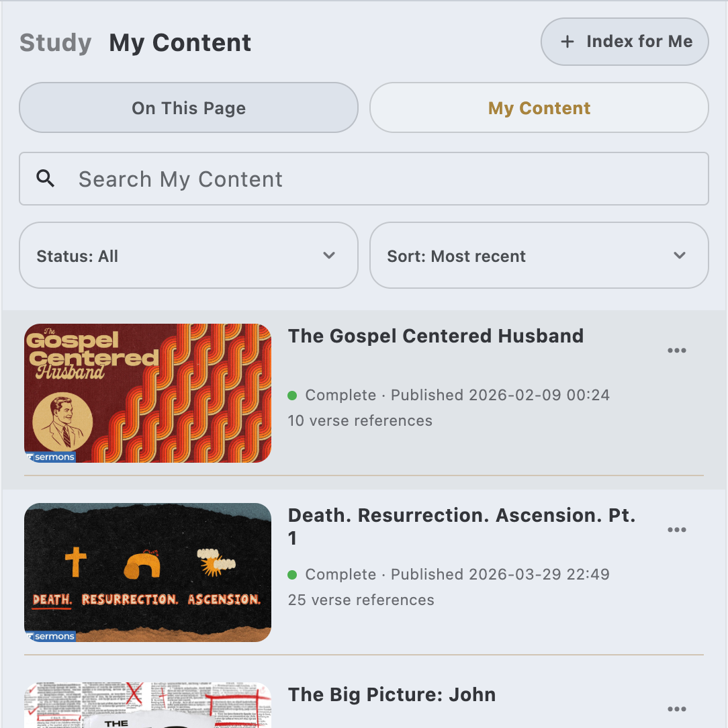
Task: Open the sermon titled The Gospel Centered Husband
Action: 436,336
